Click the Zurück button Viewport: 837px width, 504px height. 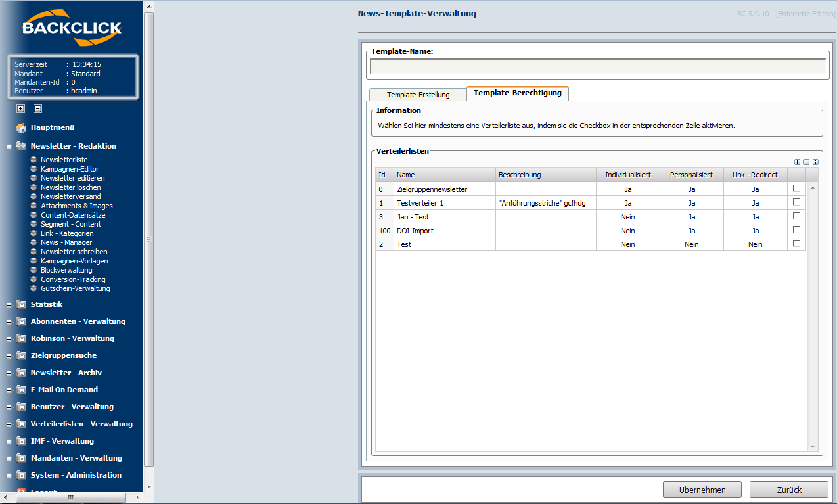789,490
